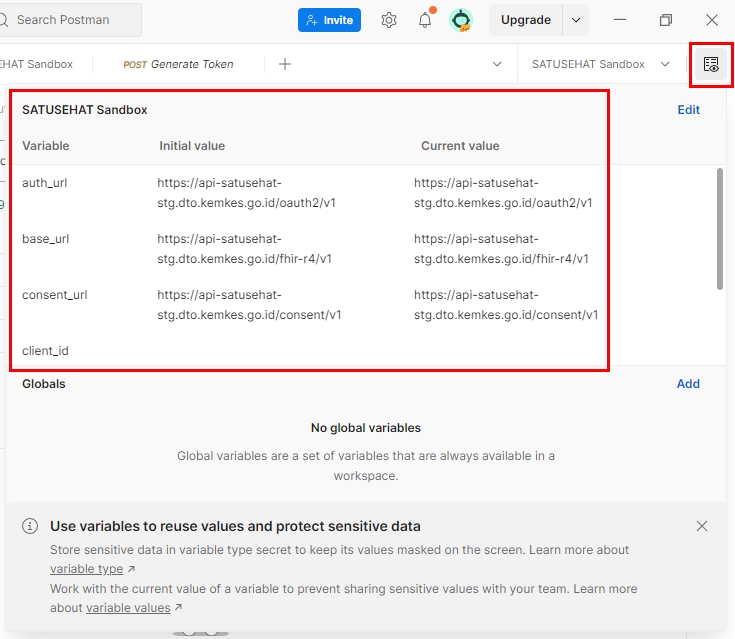The width and height of the screenshot is (735, 639).
Task: Click the Initial value column header
Action: (192, 146)
